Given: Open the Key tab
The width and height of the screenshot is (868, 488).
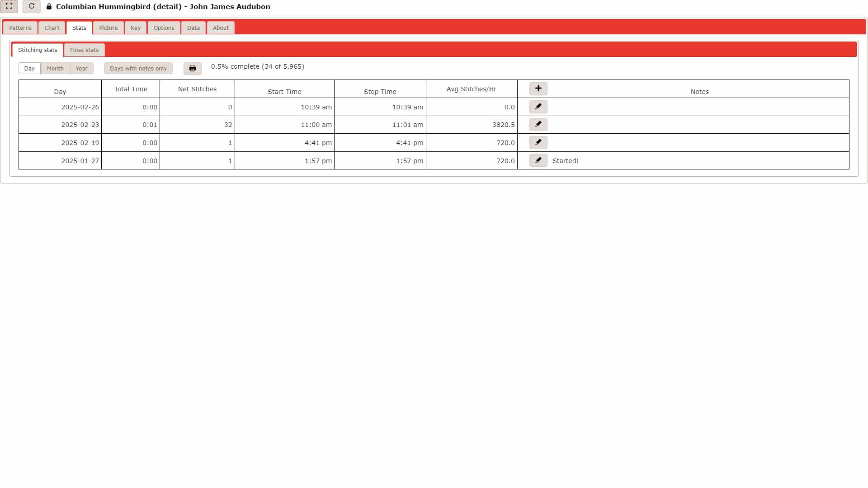Looking at the screenshot, I should [x=135, y=28].
